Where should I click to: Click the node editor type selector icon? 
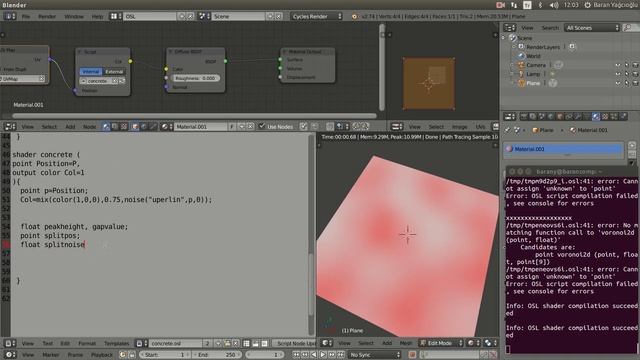pos(10,127)
